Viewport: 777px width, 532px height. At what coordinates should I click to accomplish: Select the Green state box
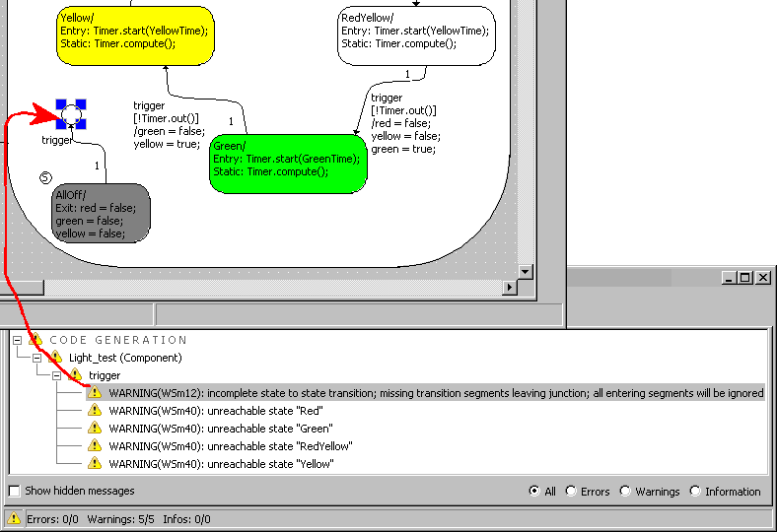tap(288, 164)
